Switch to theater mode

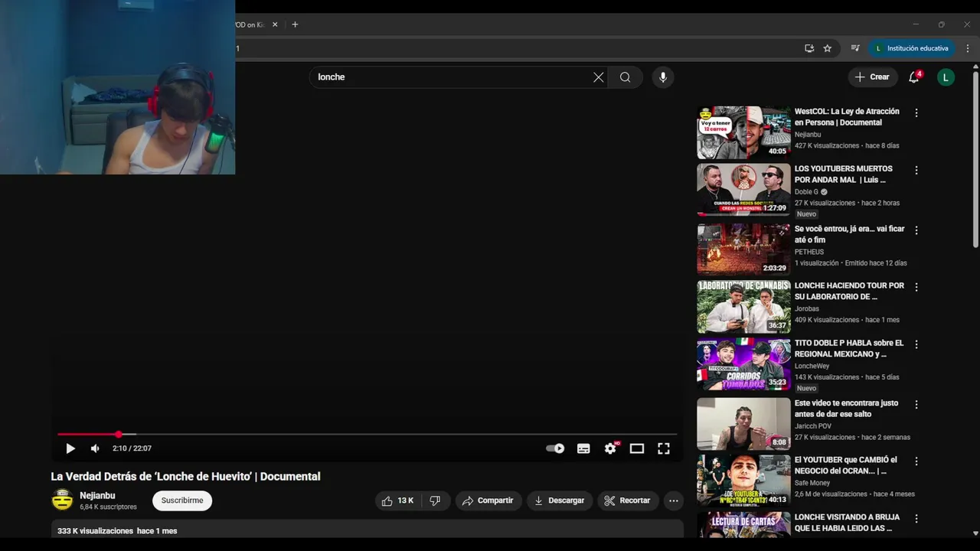tap(637, 448)
